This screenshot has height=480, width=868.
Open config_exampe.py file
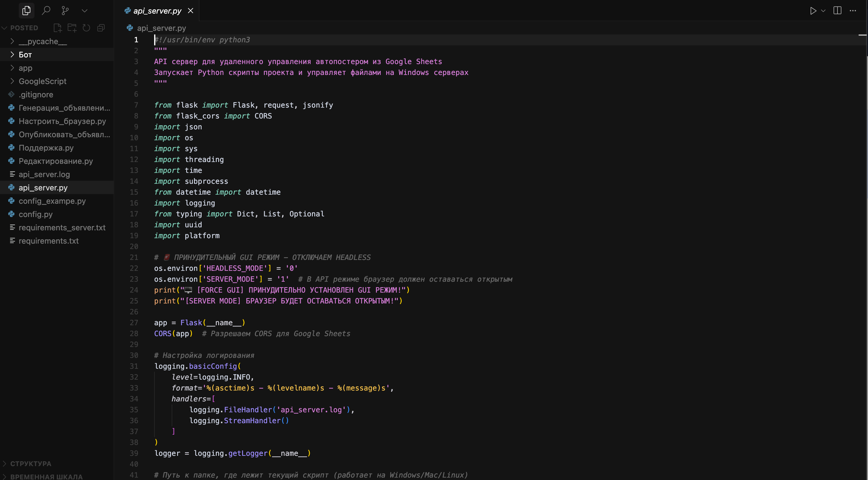[57, 201]
